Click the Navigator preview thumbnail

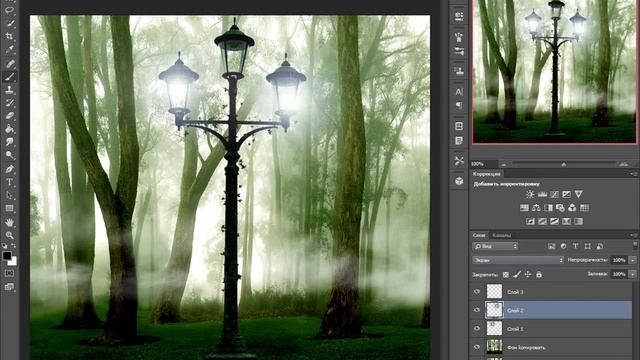554,71
